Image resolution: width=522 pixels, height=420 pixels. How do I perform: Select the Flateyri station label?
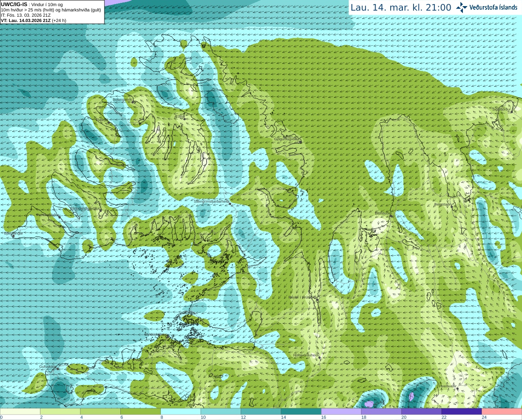pos(102,120)
